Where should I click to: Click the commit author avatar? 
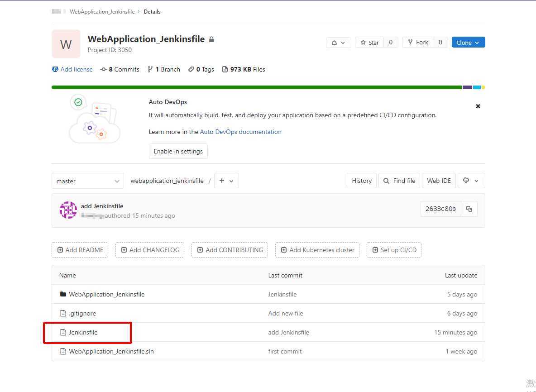(x=68, y=210)
